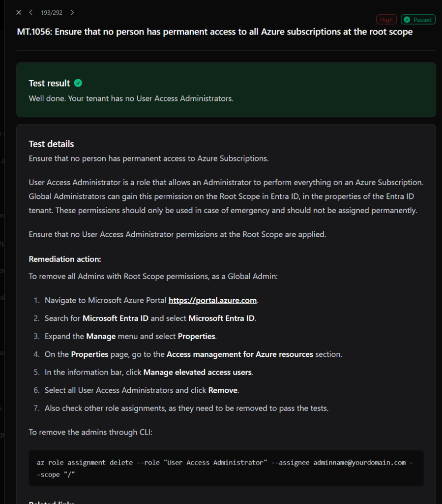The image size is (442, 504).
Task: Click 'Manage elevated access users' in step five
Action: 198,372
